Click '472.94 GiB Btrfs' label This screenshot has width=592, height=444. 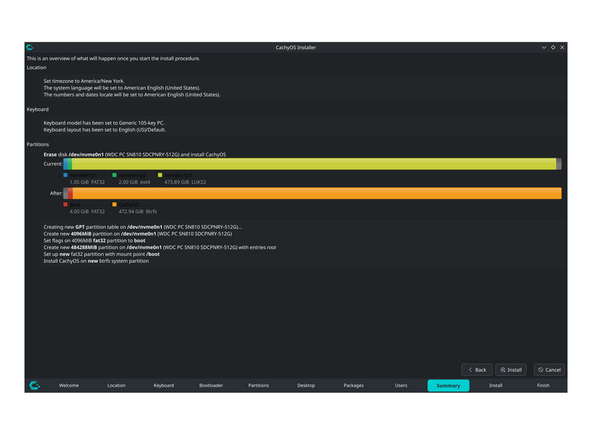[137, 211]
